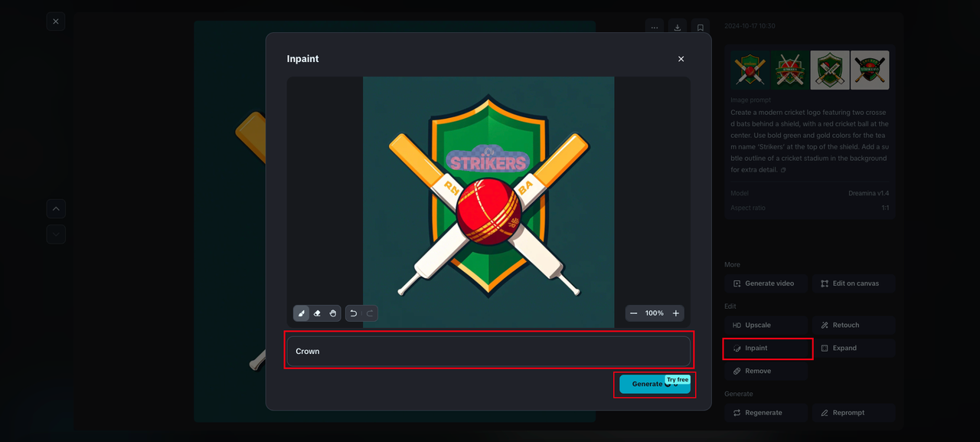
Task: Choose the Remove option
Action: coord(766,371)
